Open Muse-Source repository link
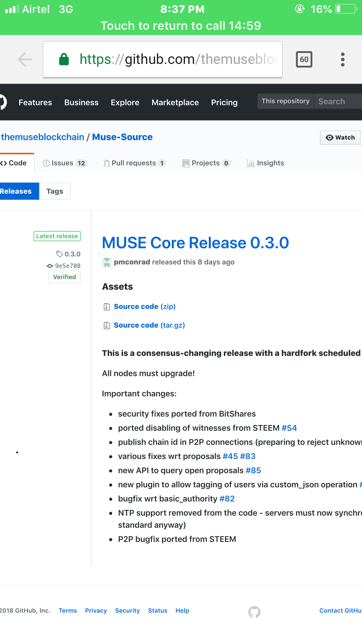Screen dimensions: 362x644 click(122, 137)
